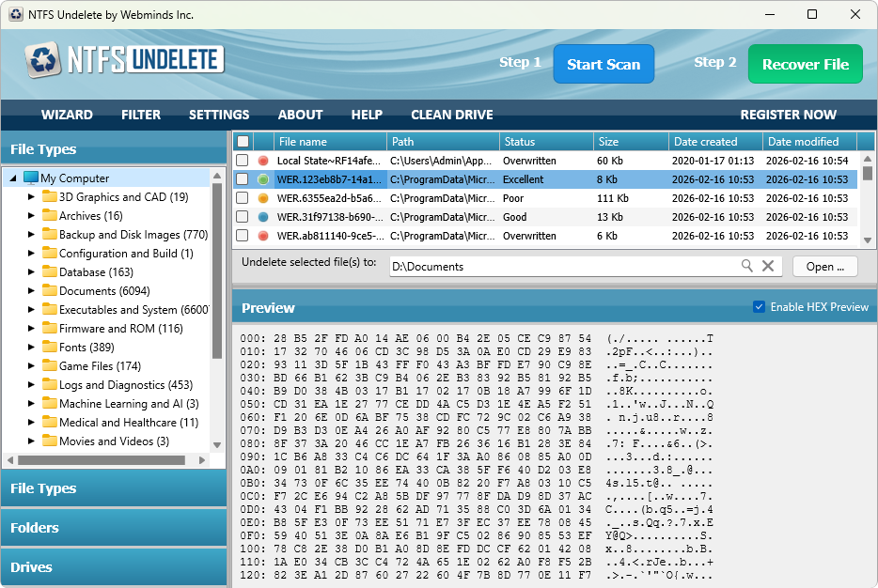
Task: Check the box for WER.ab811140-9ce5 file
Action: point(242,236)
